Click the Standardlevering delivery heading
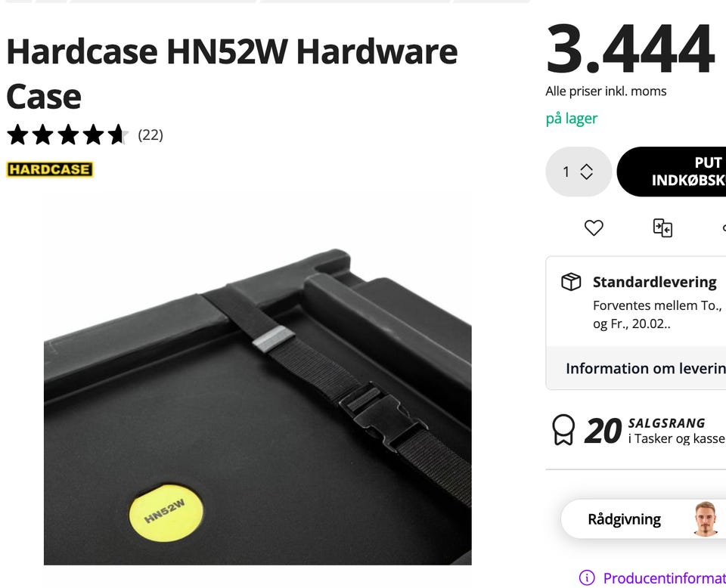 pos(655,282)
